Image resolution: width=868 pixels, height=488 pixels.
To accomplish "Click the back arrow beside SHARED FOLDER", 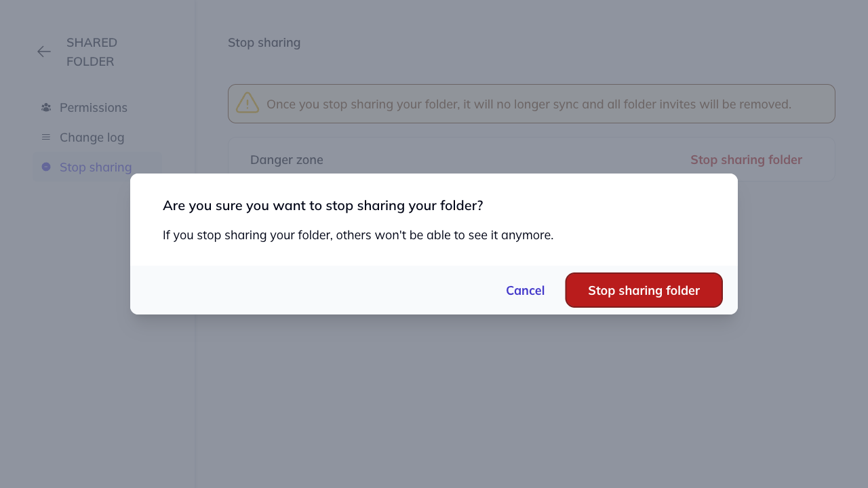I will tap(43, 52).
